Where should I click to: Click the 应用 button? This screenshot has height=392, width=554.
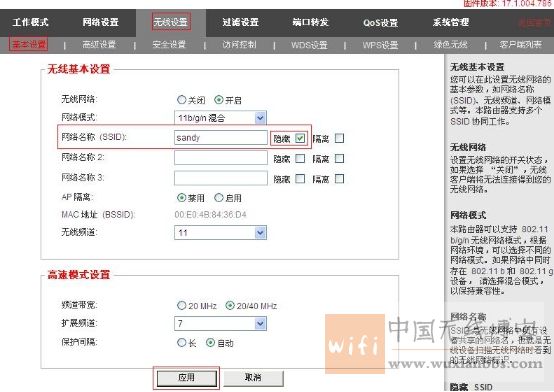[187, 378]
